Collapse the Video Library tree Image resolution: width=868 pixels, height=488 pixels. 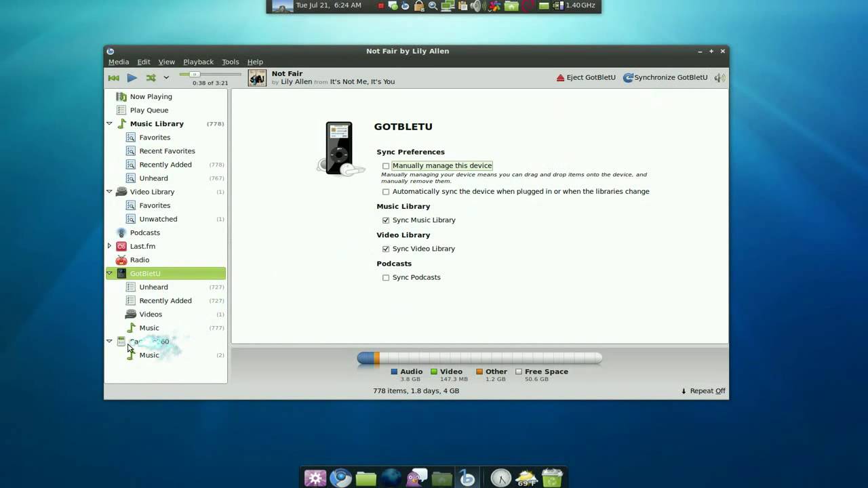[x=109, y=192]
